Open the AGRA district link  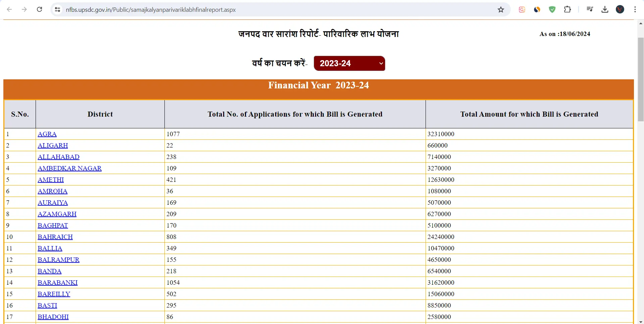coord(47,134)
